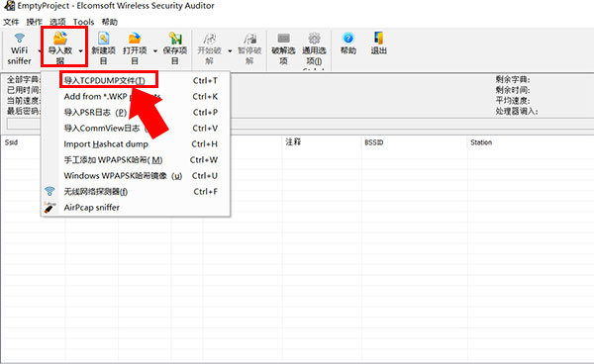Viewport: 594px width, 364px height.
Task: Expand the Start attack dropdown arrow
Action: (x=230, y=50)
